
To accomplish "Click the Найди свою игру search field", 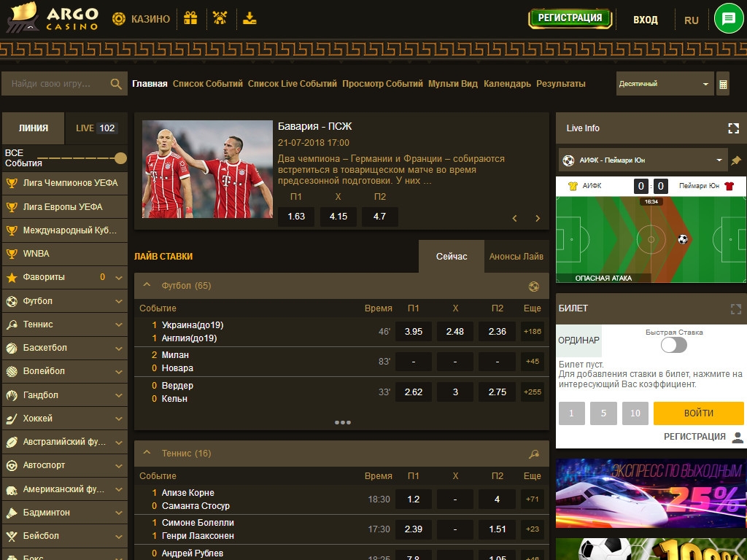I will [57, 84].
